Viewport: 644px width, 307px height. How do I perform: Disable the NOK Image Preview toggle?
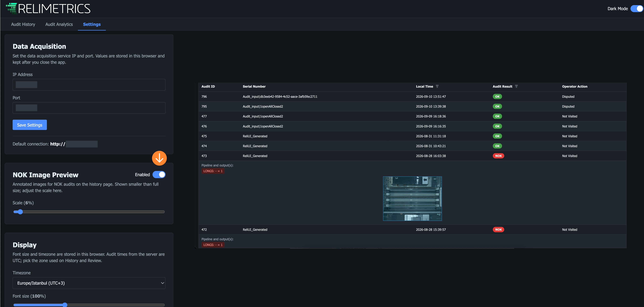(x=159, y=175)
